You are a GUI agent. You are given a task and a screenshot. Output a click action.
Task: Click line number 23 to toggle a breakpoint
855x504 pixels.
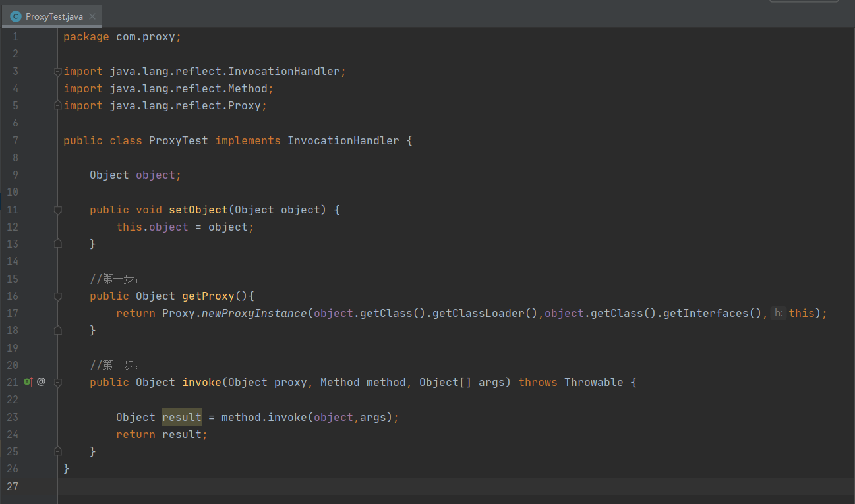click(12, 416)
